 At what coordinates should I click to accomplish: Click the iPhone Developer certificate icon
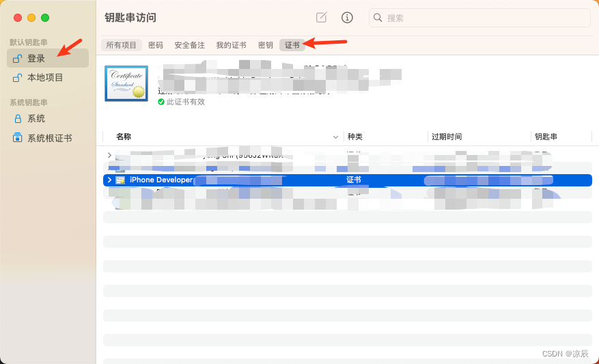[120, 180]
